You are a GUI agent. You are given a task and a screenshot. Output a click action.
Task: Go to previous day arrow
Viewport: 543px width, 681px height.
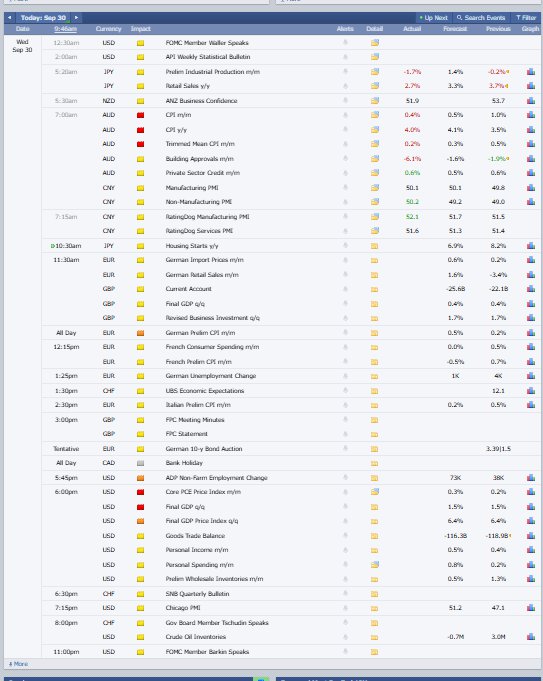coord(10,17)
